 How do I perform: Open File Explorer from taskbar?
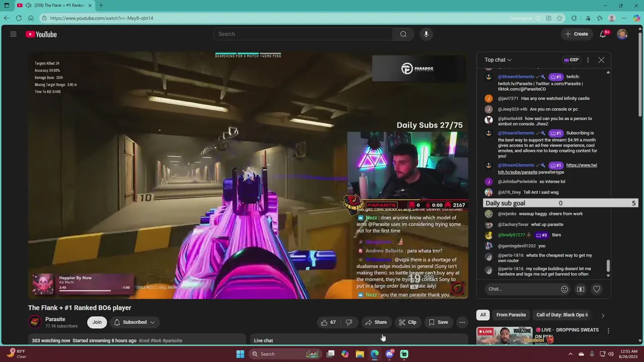point(360,354)
